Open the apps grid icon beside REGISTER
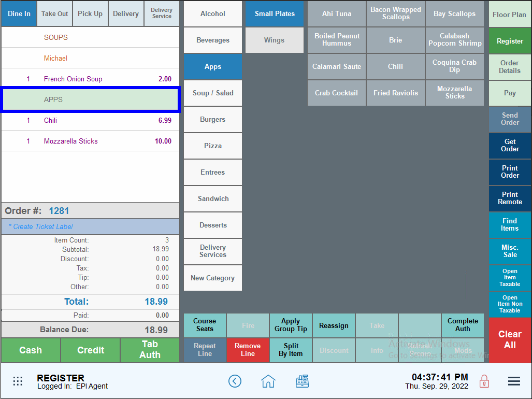The height and width of the screenshot is (399, 532). click(x=18, y=381)
